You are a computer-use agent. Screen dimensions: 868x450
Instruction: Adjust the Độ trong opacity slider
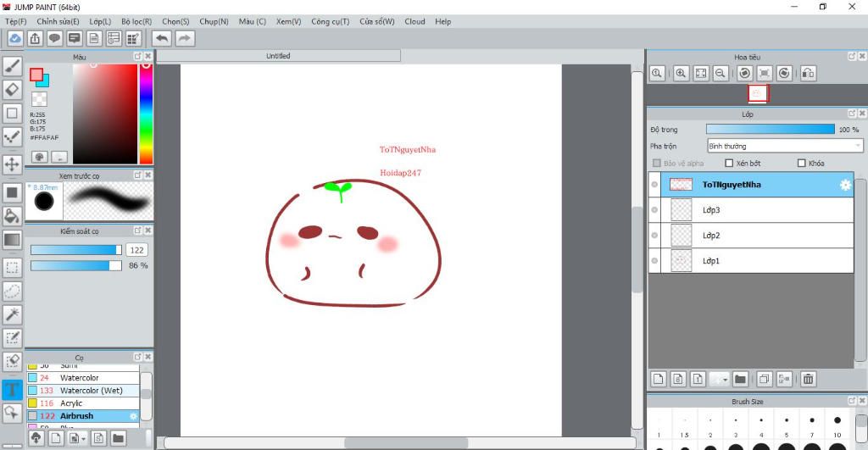click(x=770, y=129)
